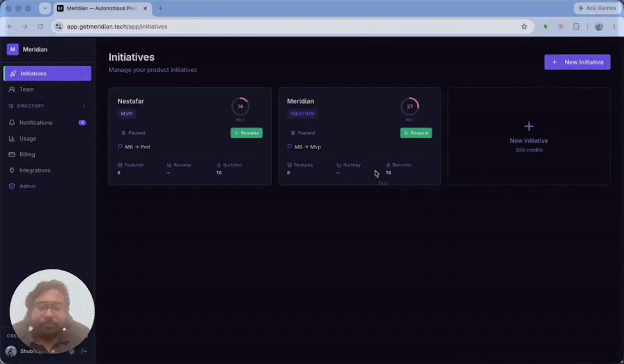Reload the page
The height and width of the screenshot is (364, 624).
point(40,27)
